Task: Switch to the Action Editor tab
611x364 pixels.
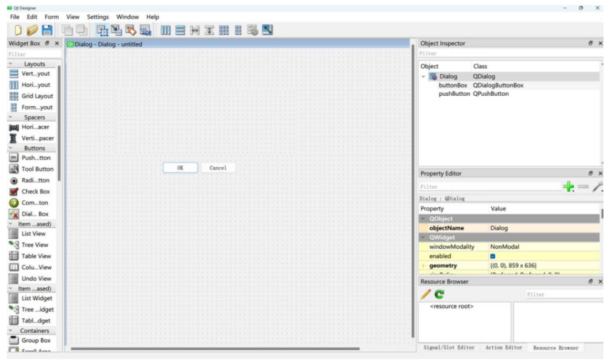Action: tap(504, 348)
